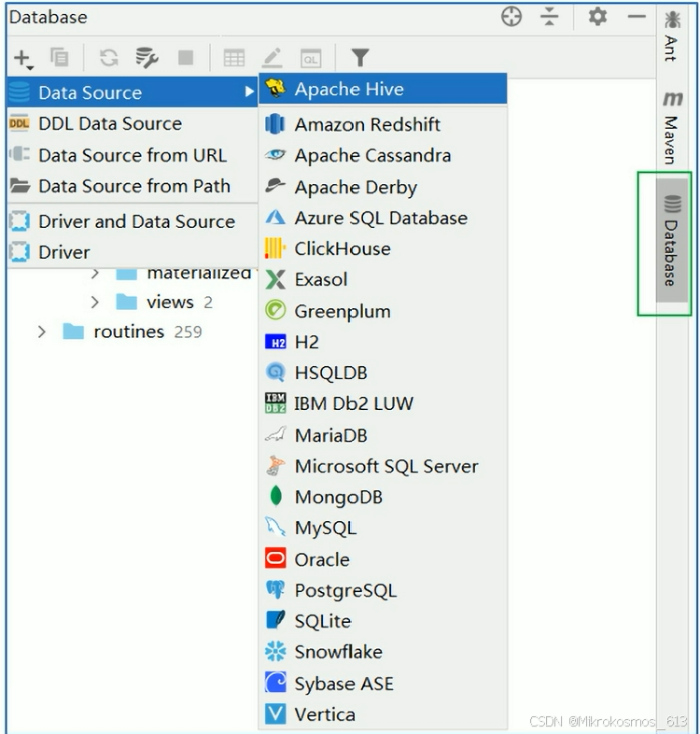This screenshot has width=700, height=734.
Task: Select H2 database option
Action: [383, 342]
